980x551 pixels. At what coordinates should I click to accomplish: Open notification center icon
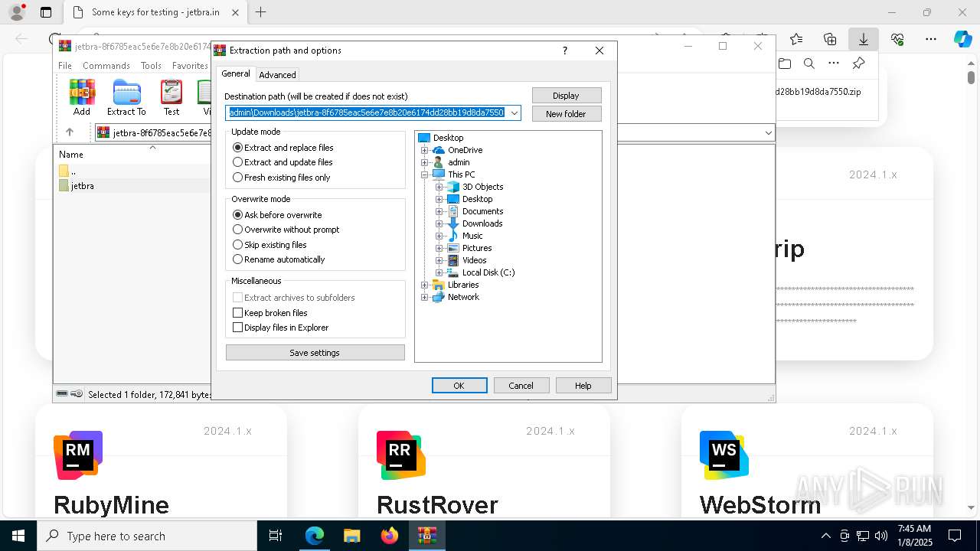point(955,536)
